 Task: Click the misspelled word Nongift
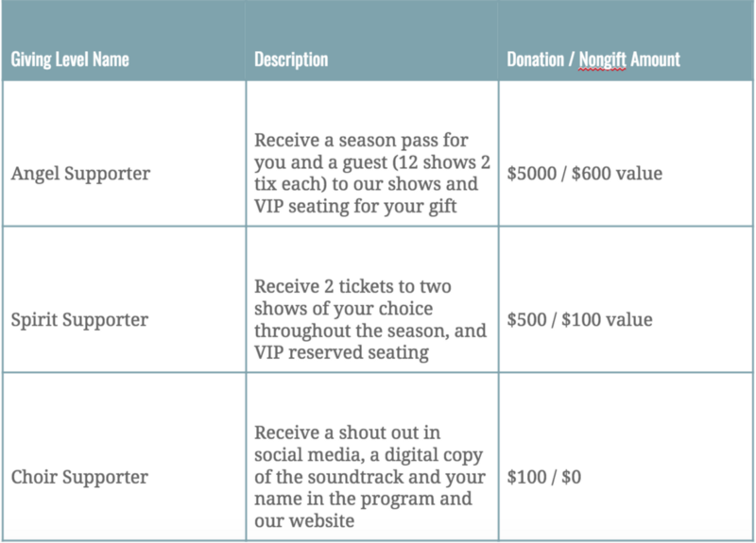602,59
